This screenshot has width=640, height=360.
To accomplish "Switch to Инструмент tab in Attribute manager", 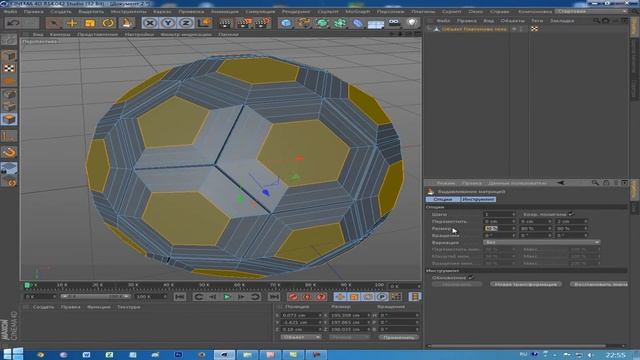I will pyautogui.click(x=478, y=199).
